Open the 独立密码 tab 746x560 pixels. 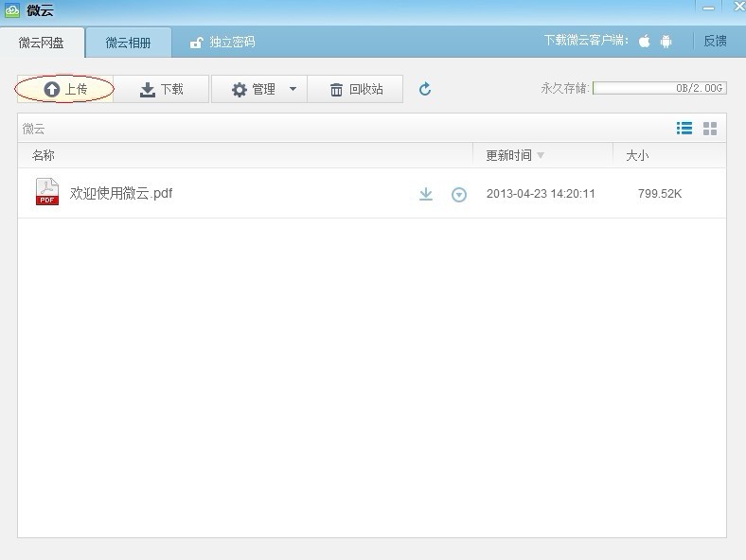click(x=223, y=43)
